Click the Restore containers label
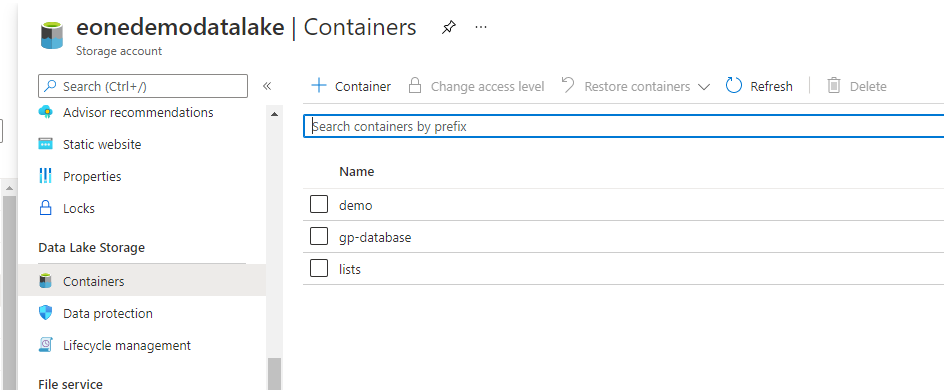Viewport: 944px width, 390px height. [x=637, y=87]
